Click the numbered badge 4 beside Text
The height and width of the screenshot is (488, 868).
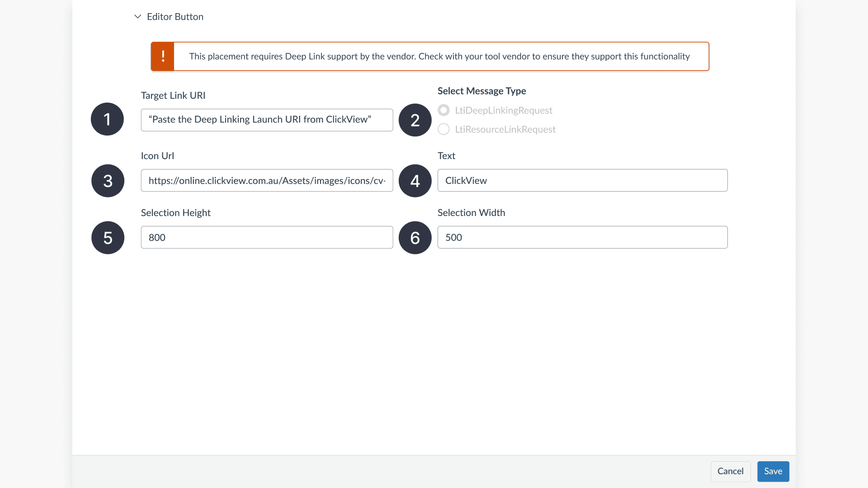pos(415,180)
